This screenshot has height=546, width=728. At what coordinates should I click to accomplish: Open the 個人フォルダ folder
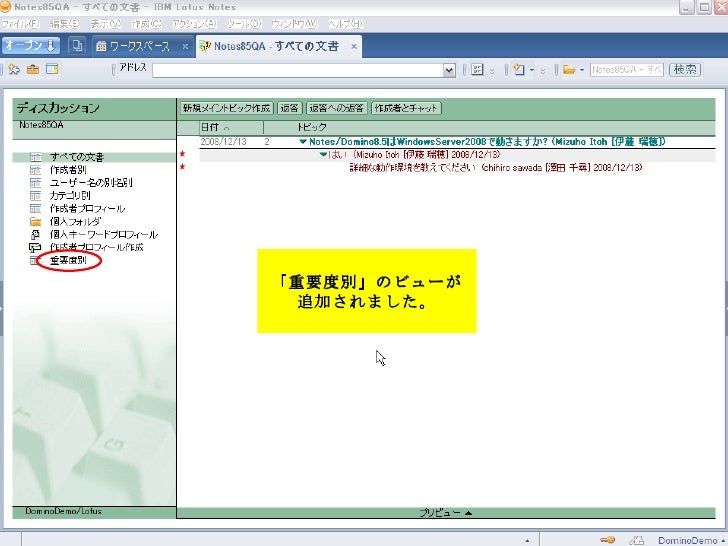[75, 221]
